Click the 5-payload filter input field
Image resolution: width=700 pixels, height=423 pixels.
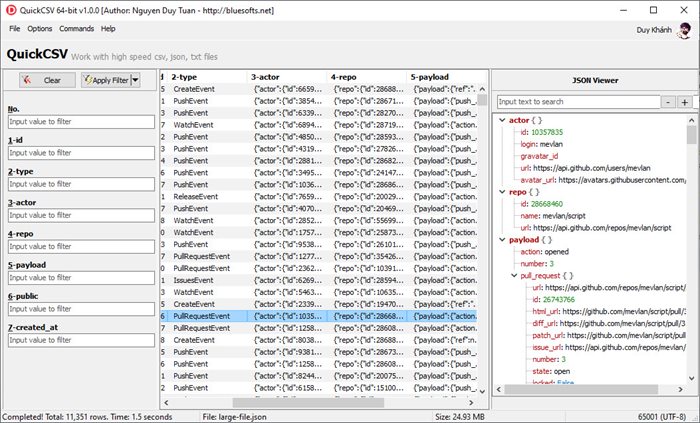coord(81,278)
